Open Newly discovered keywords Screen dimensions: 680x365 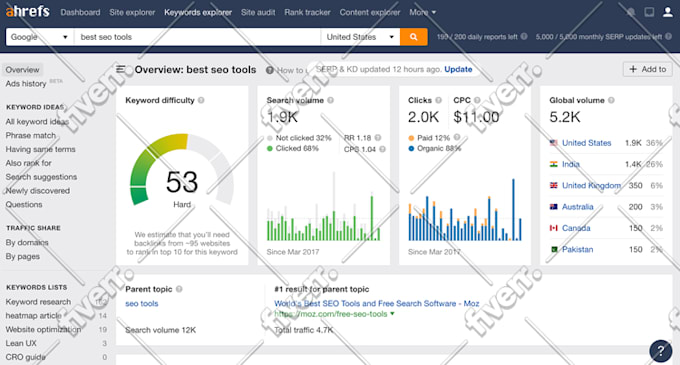click(38, 191)
